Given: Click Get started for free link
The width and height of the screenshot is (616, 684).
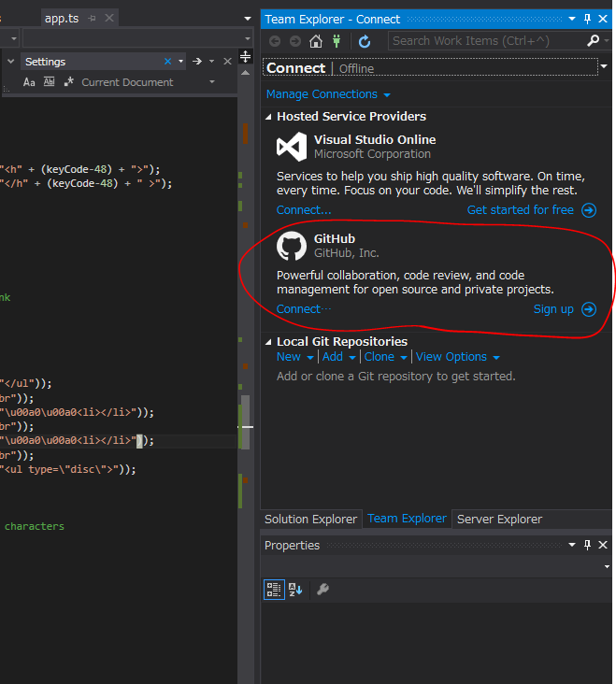Looking at the screenshot, I should tap(520, 210).
